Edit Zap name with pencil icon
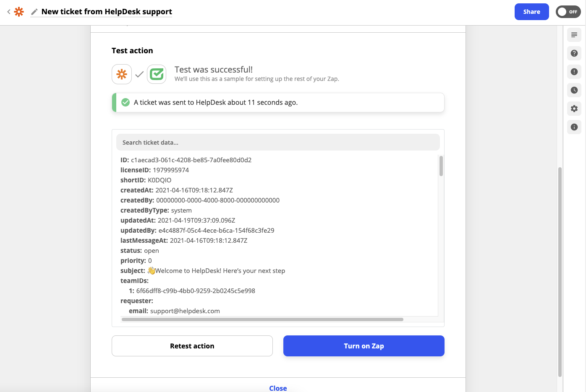586x392 pixels. coord(34,12)
